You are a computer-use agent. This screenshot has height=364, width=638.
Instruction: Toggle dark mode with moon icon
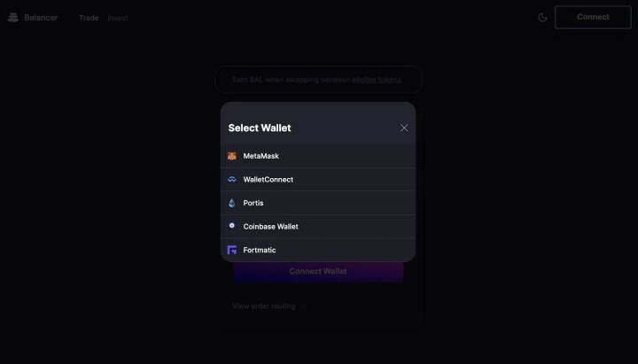542,17
